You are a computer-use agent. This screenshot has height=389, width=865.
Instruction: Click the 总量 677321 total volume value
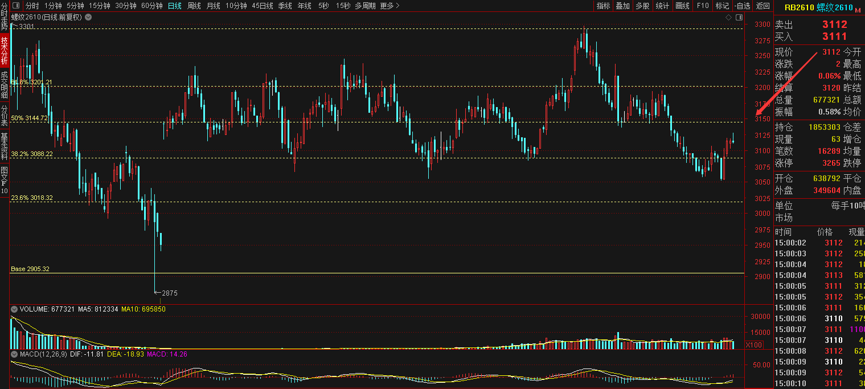point(825,99)
